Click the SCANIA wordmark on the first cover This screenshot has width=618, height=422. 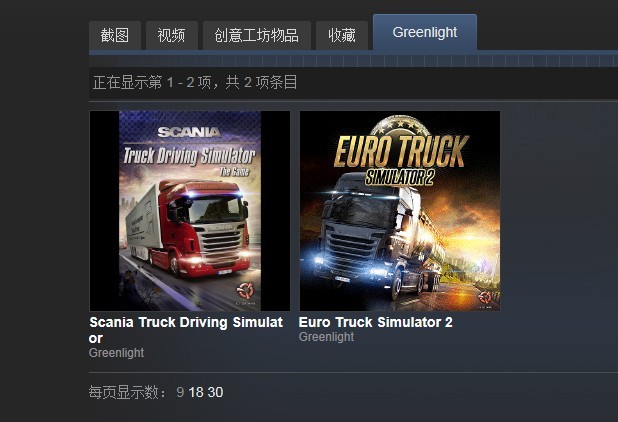pos(189,132)
